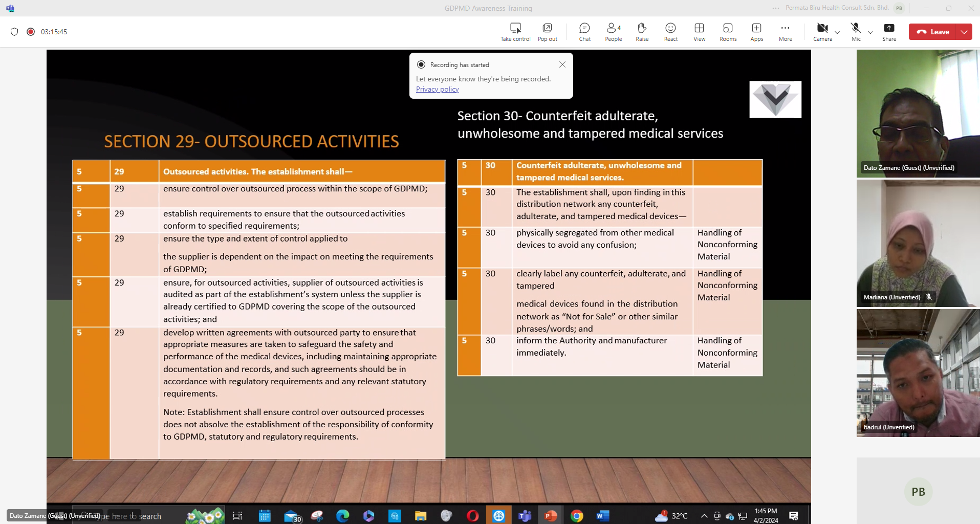The height and width of the screenshot is (524, 980).
Task: Dismiss the Recording has started notification
Action: (x=562, y=64)
